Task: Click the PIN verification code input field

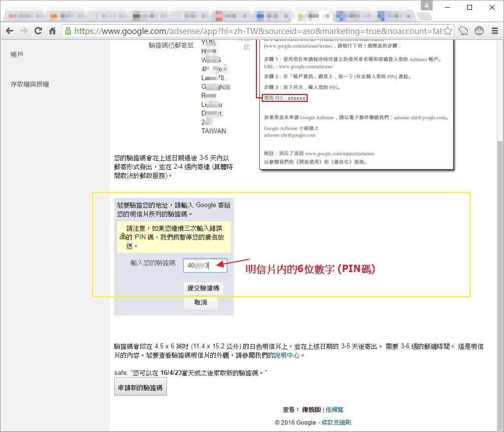Action: [x=205, y=265]
